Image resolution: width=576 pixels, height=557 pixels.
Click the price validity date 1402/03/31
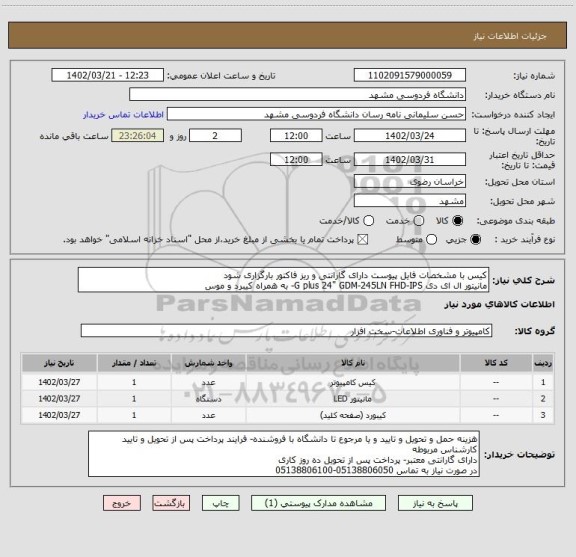point(410,159)
